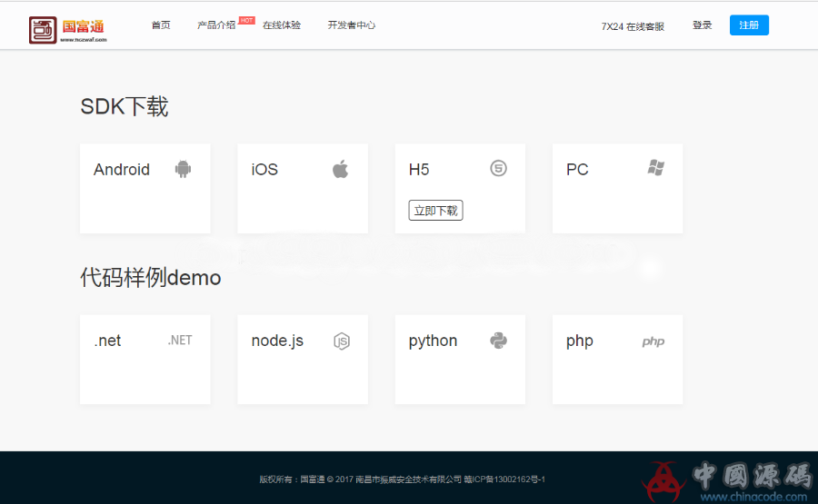Click the Python snake logo icon
The width and height of the screenshot is (818, 504).
[498, 341]
